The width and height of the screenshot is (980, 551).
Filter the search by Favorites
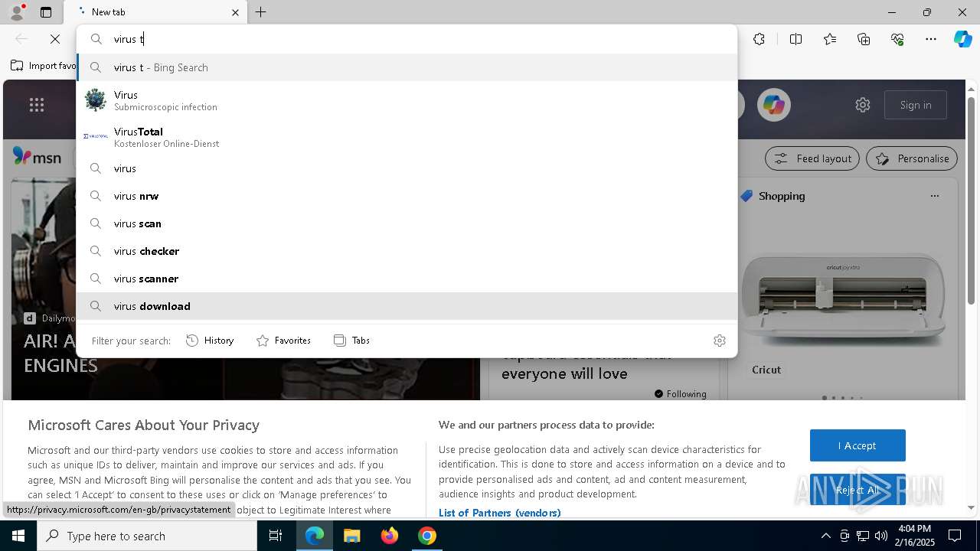point(283,341)
